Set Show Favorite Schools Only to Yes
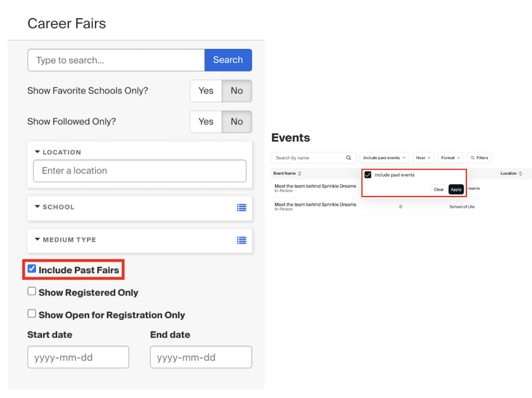Screen dimensions: 532x398 [206, 91]
